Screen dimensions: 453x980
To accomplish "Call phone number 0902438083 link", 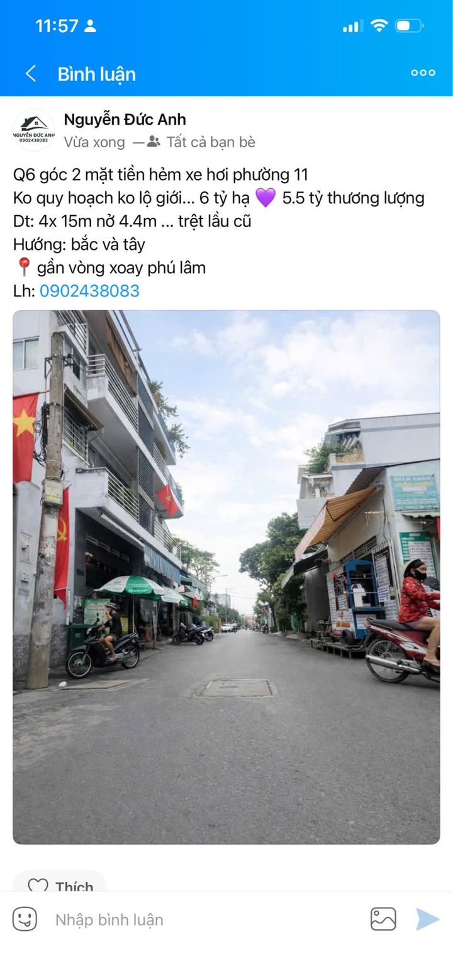I will click(x=89, y=291).
